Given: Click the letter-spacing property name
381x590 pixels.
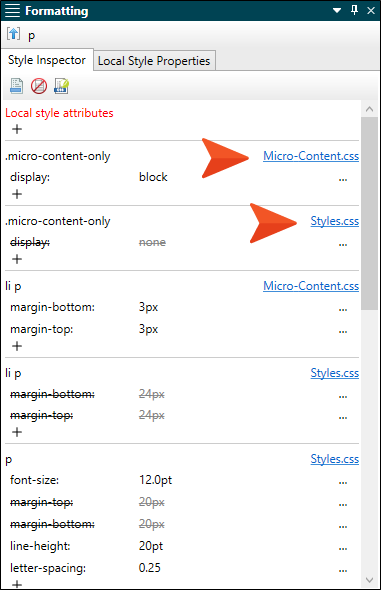Looking at the screenshot, I should pos(48,569).
